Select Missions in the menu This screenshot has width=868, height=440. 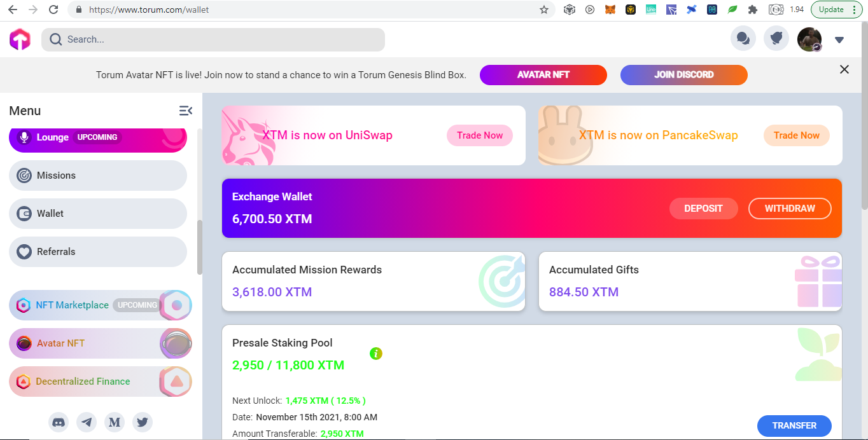[98, 175]
